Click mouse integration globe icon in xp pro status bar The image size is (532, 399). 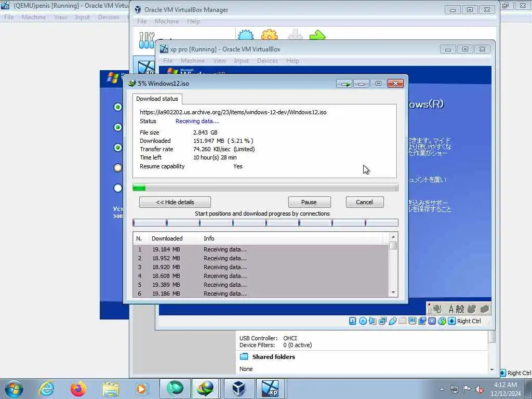pos(442,321)
